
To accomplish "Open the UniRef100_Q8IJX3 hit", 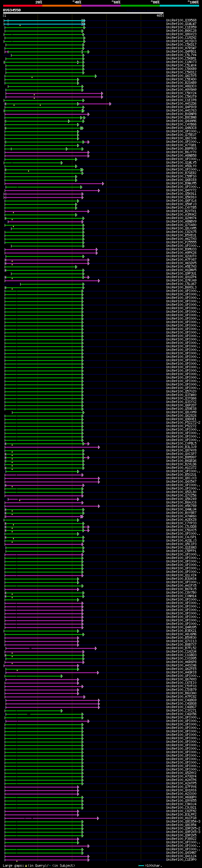I will point(181,478).
